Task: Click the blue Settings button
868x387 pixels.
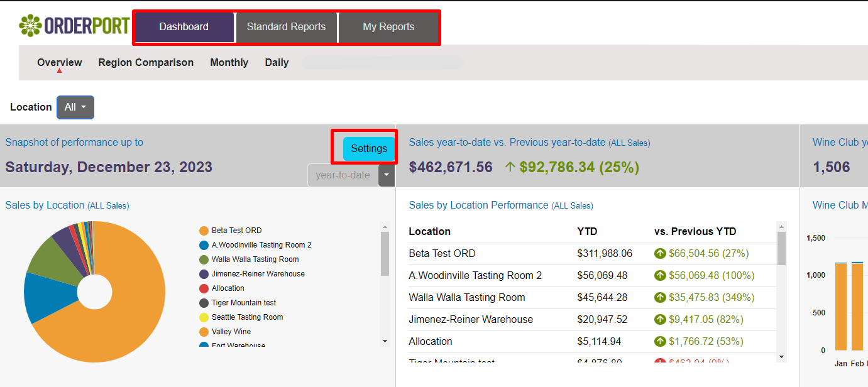Action: pos(369,149)
